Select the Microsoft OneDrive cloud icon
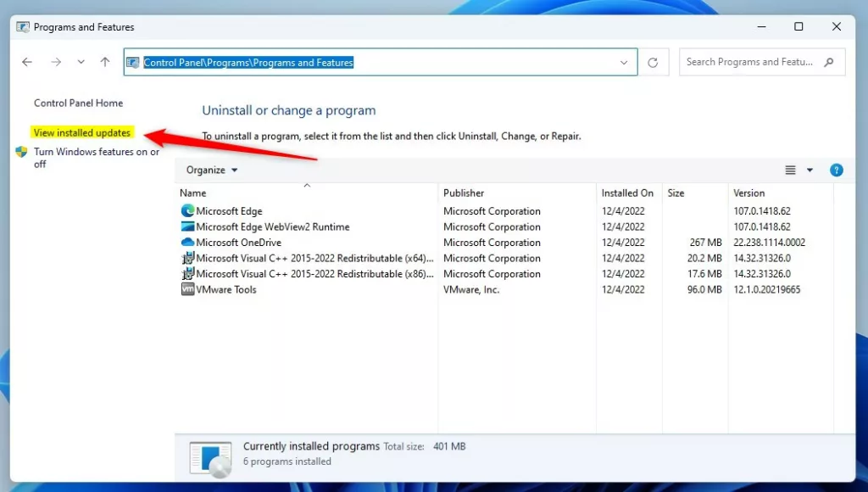This screenshot has width=868, height=492. tap(187, 242)
